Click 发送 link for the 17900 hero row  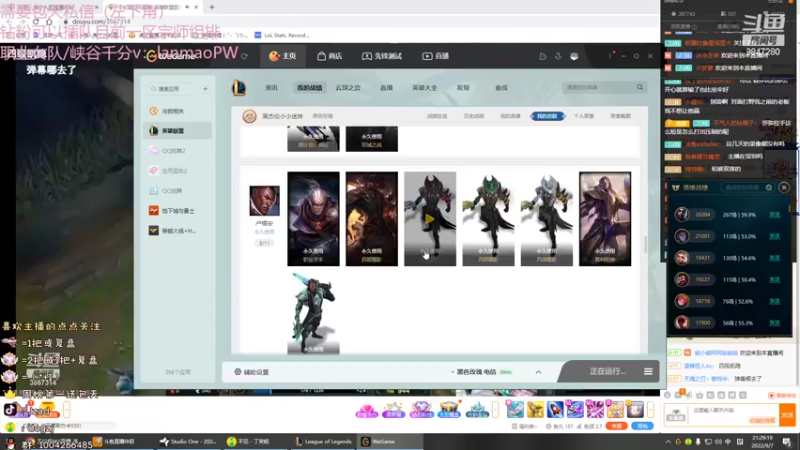(774, 323)
